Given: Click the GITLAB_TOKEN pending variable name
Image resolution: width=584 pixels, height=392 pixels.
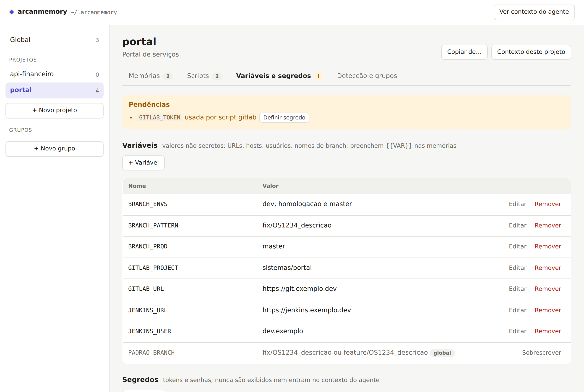Looking at the screenshot, I should coord(159,118).
